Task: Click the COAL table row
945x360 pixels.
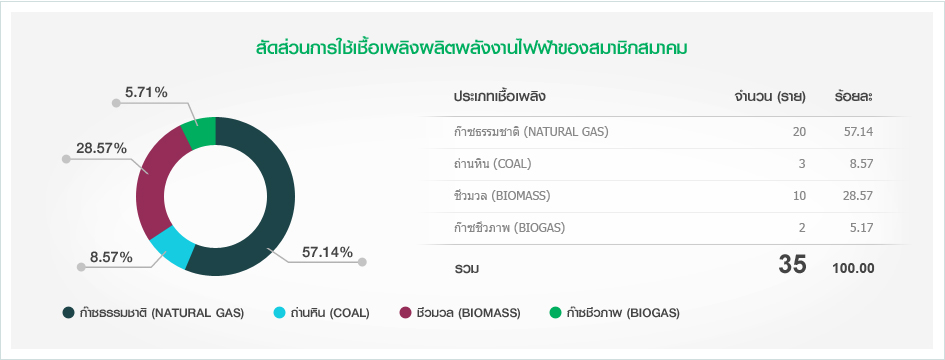Action: pos(666,164)
